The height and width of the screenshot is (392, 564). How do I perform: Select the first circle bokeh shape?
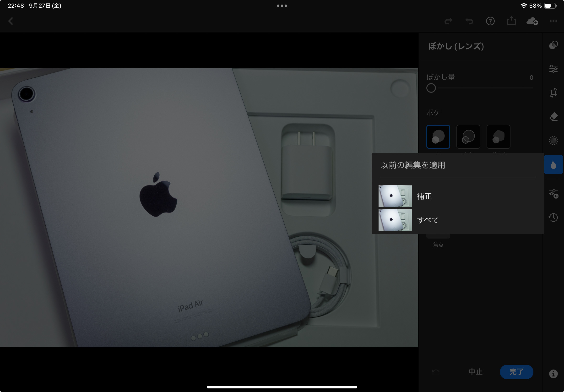[x=438, y=137]
